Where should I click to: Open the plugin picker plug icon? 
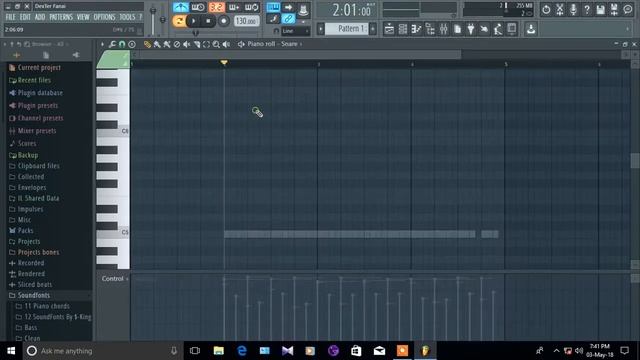pos(471,29)
